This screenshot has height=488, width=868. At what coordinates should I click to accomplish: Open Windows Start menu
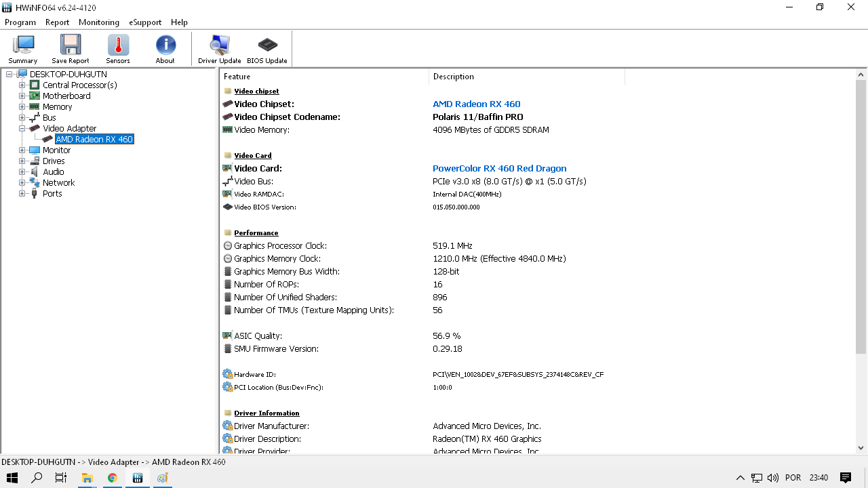12,478
